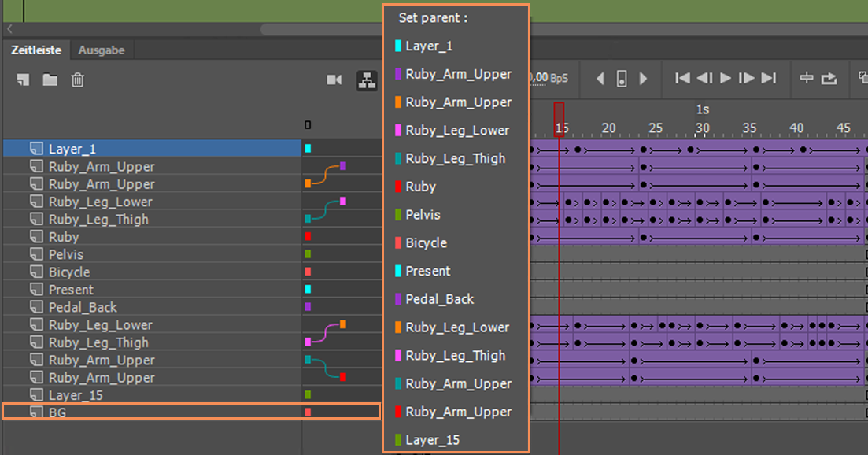The width and height of the screenshot is (868, 455).
Task: Choose Pelvis in Set parent menu
Action: [x=423, y=215]
